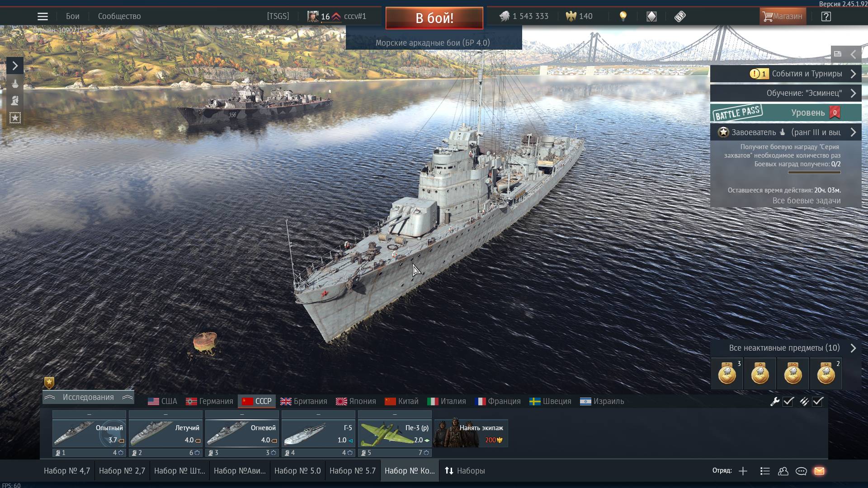Viewport: 868px width, 488px height.
Task: Switch to Япония nation tab
Action: [356, 401]
